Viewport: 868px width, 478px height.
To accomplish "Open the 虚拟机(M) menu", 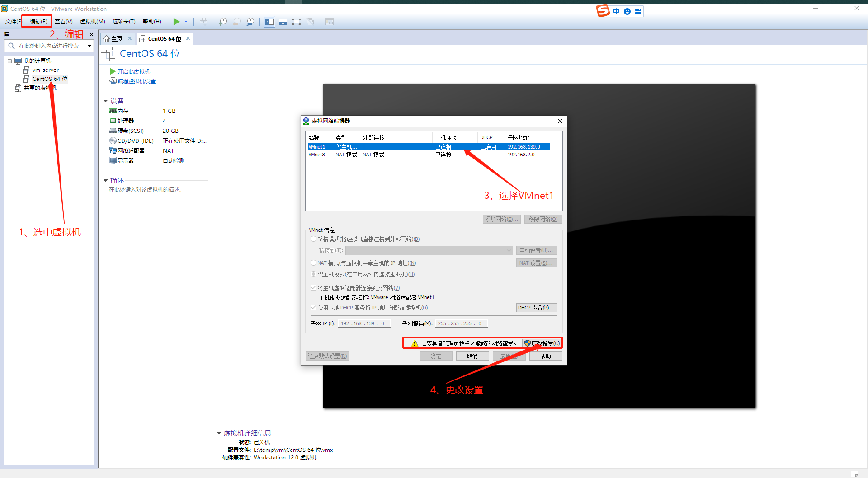I will click(x=92, y=22).
